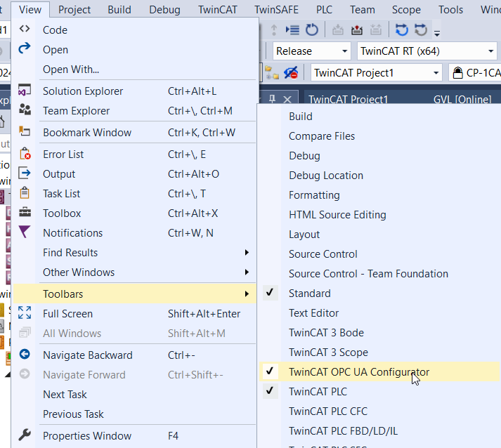Enable the Text Editor toolbar

pyautogui.click(x=379, y=313)
